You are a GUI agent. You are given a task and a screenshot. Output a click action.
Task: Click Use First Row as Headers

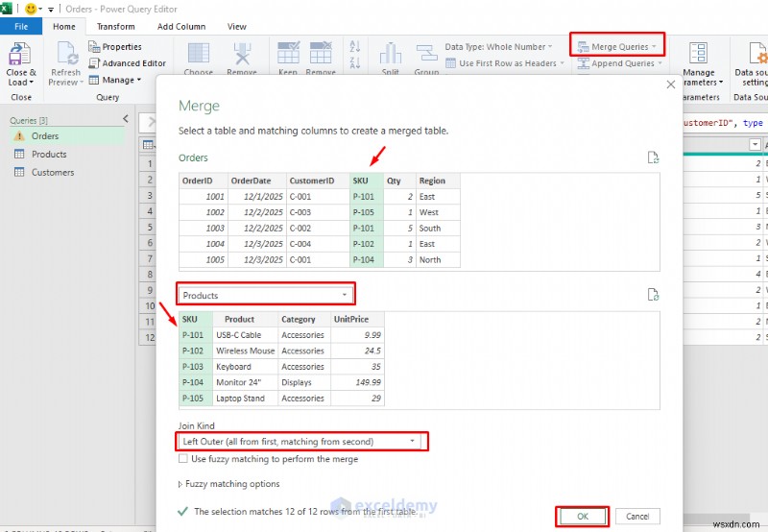coord(505,63)
